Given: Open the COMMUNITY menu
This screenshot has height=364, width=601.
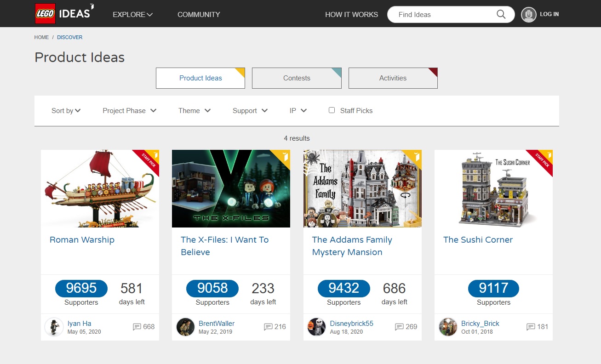Looking at the screenshot, I should [199, 14].
